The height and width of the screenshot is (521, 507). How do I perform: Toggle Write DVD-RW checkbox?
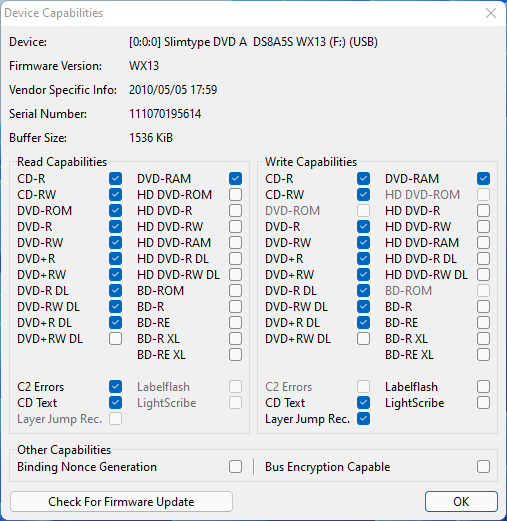click(363, 242)
